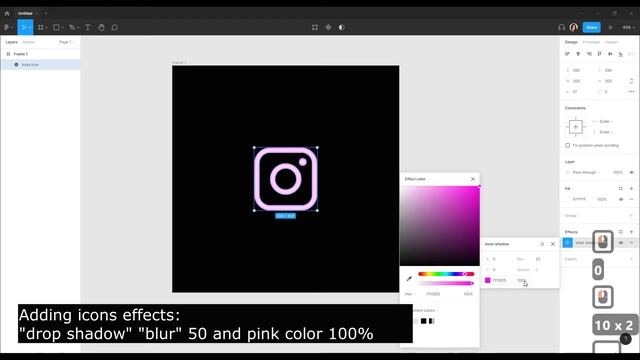Click Align top icon
The width and height of the screenshot is (640, 360).
(x=600, y=54)
